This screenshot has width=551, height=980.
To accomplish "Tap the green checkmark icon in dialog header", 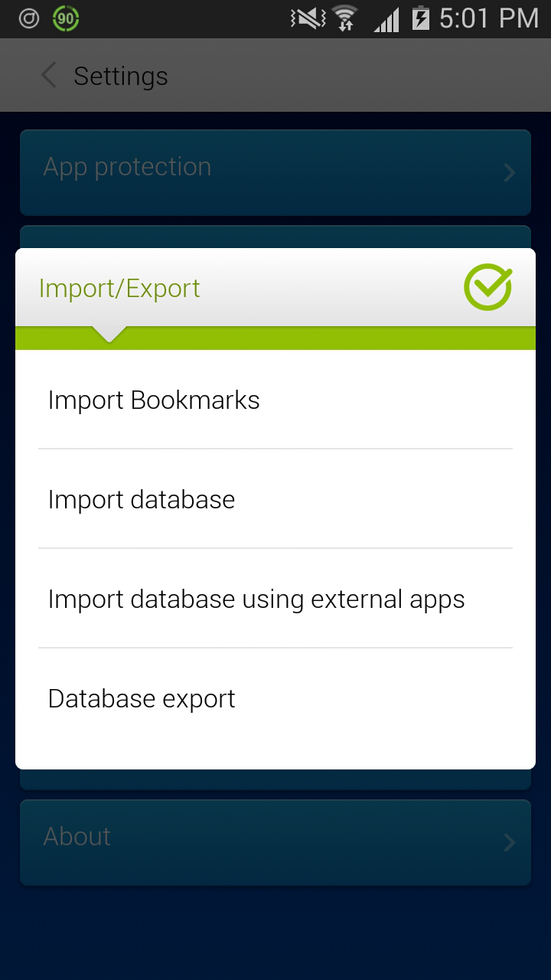I will [x=487, y=287].
